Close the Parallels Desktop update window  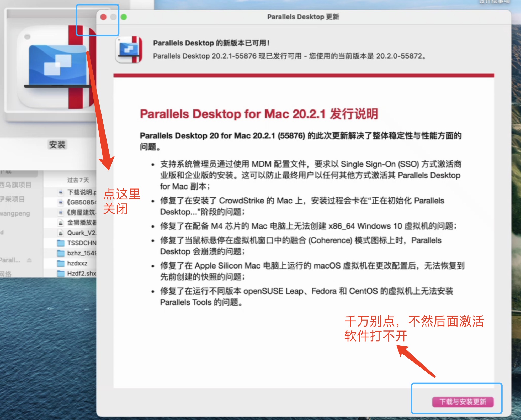click(103, 17)
